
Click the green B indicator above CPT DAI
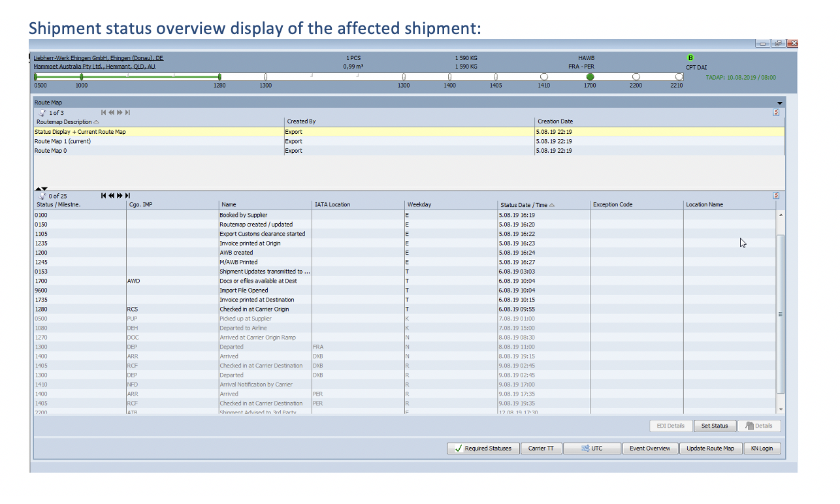pos(690,57)
